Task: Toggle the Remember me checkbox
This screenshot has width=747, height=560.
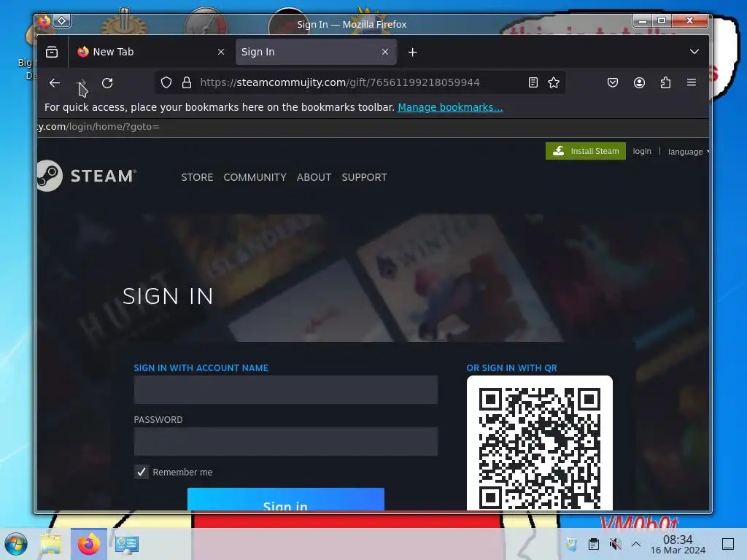Action: tap(142, 472)
